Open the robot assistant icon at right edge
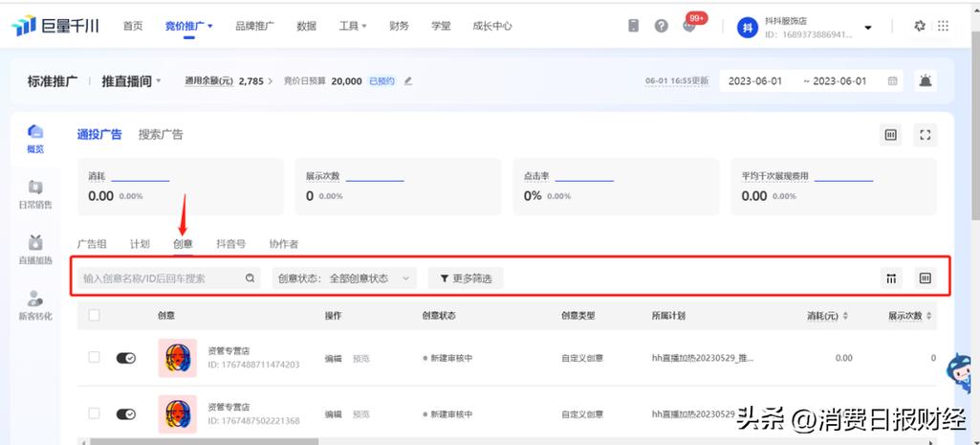The height and width of the screenshot is (445, 980). point(961,373)
